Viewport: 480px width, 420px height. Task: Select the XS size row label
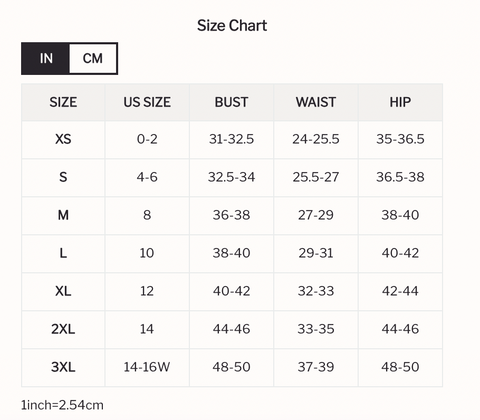tap(63, 139)
